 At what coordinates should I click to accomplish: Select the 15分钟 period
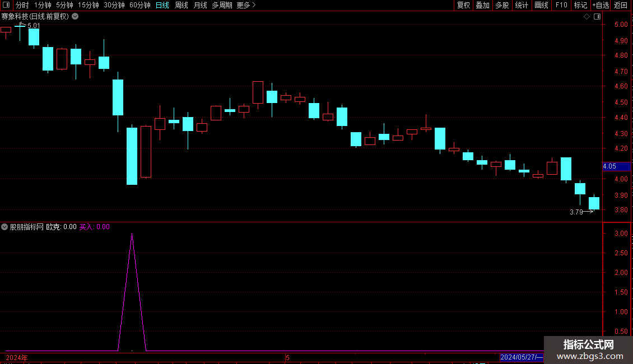pos(89,5)
